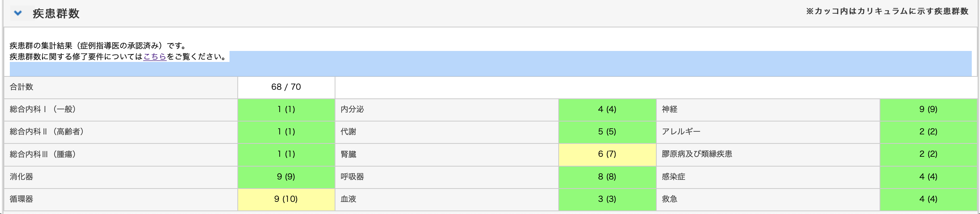The image size is (980, 214).
Task: Select the 感染症 count cell 4 (4)
Action: tap(928, 177)
